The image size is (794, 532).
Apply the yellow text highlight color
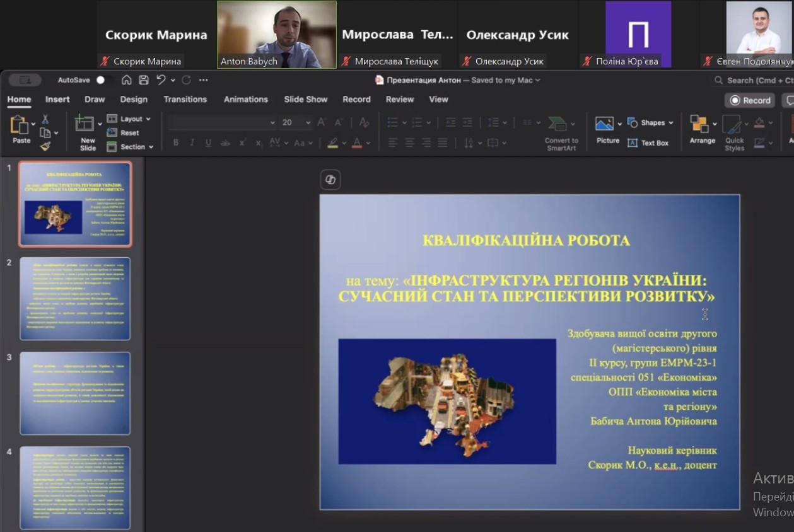pos(332,143)
